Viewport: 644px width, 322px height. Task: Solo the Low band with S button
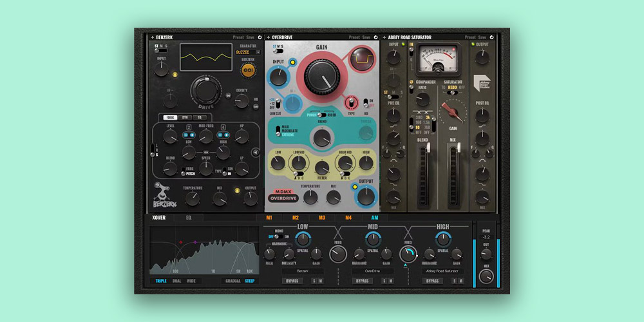pyautogui.click(x=315, y=281)
